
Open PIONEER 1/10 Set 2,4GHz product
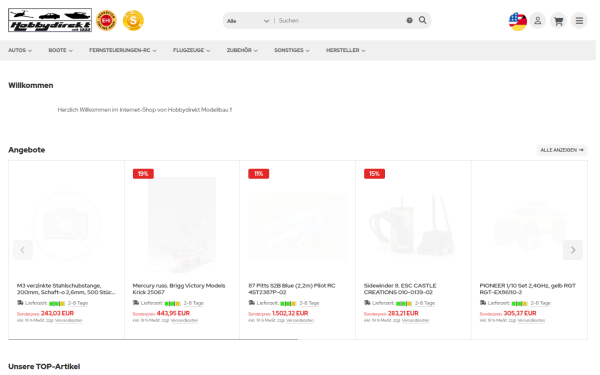click(x=528, y=289)
